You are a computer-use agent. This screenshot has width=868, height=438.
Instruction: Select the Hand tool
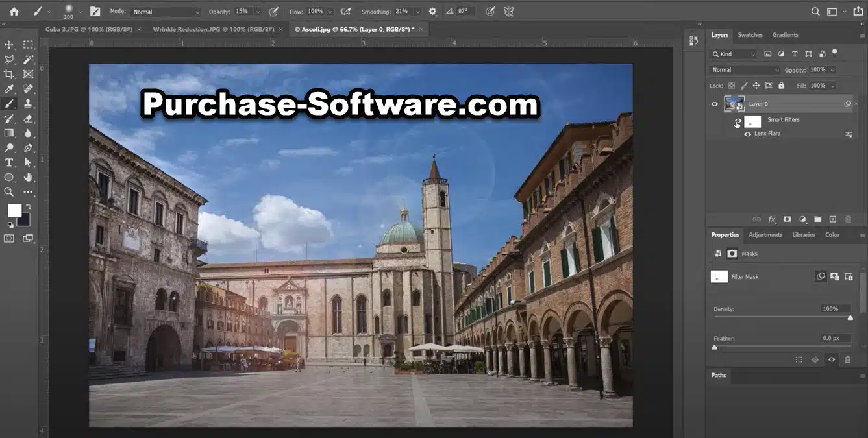point(28,177)
